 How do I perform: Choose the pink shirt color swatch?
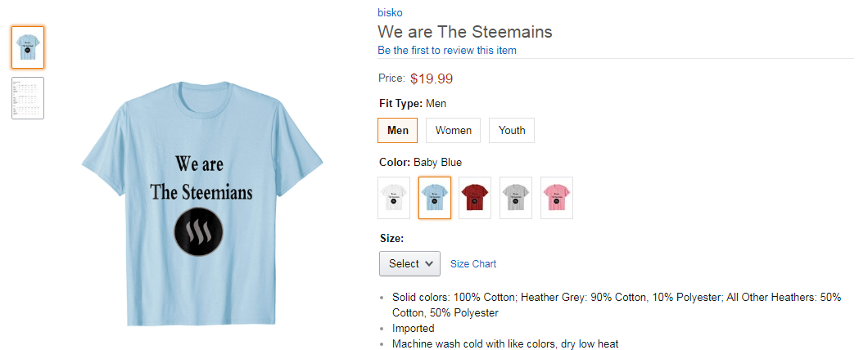[x=557, y=198]
